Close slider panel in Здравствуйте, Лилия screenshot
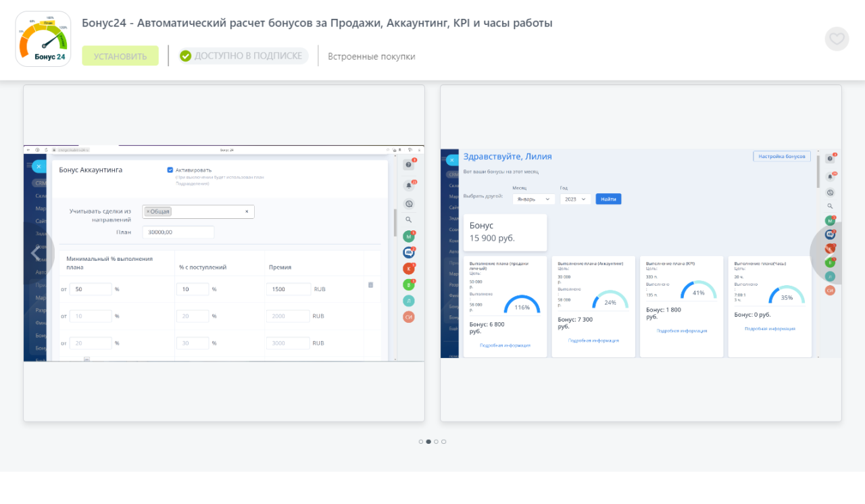This screenshot has height=504, width=865. (x=452, y=160)
